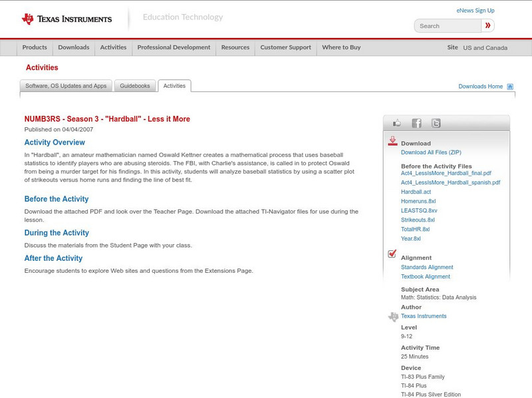Open the Texas Instruments author link
532x398 pixels.
424,316
